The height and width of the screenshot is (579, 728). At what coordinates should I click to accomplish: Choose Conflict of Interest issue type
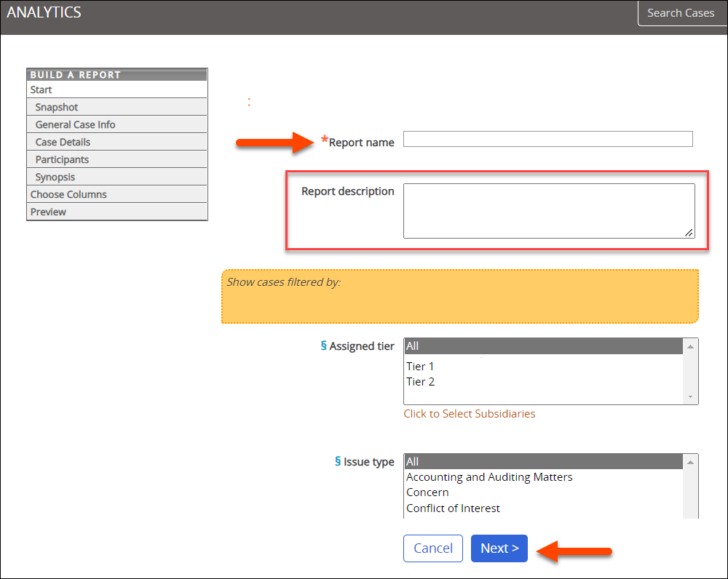pyautogui.click(x=453, y=508)
